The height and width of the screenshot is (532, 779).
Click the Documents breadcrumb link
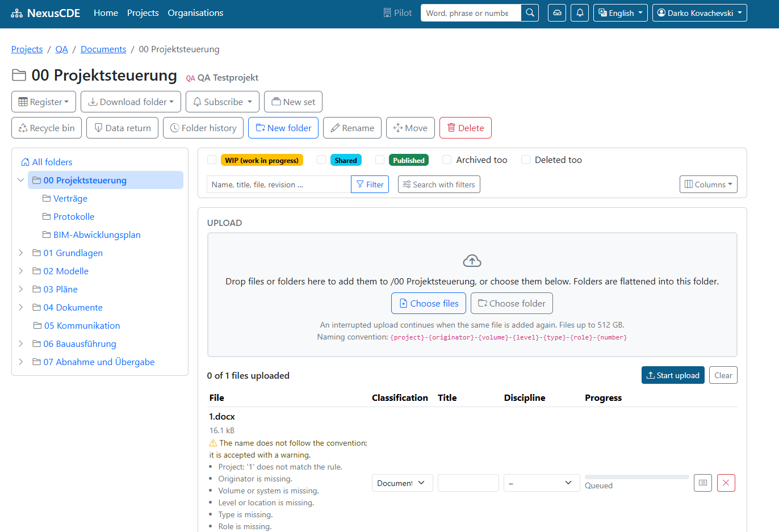point(103,49)
